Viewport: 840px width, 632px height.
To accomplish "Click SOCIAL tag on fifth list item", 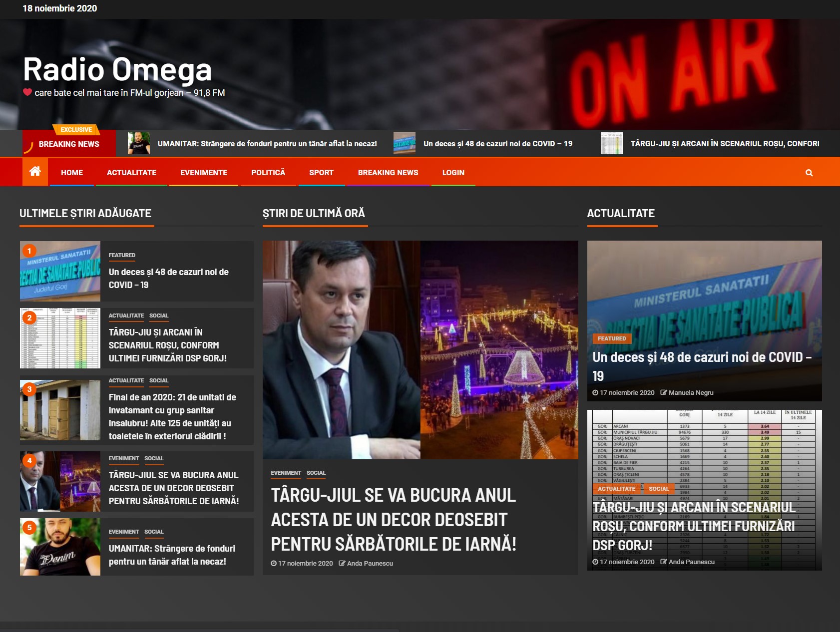I will [x=154, y=532].
